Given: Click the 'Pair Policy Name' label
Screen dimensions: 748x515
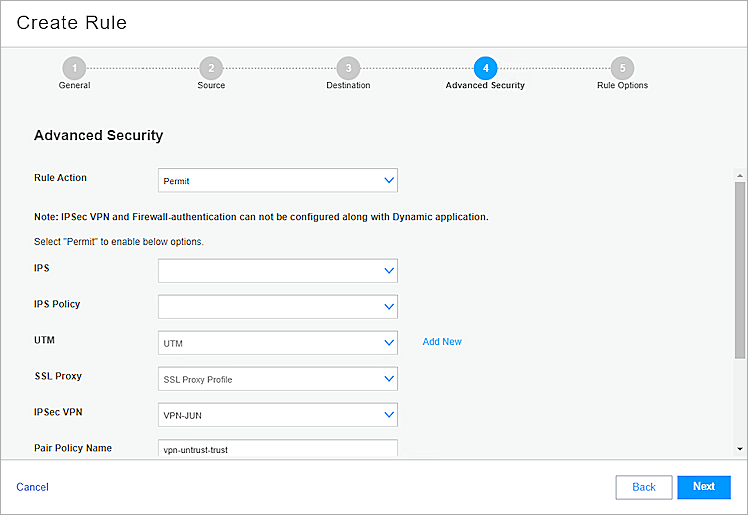Looking at the screenshot, I should (x=73, y=448).
